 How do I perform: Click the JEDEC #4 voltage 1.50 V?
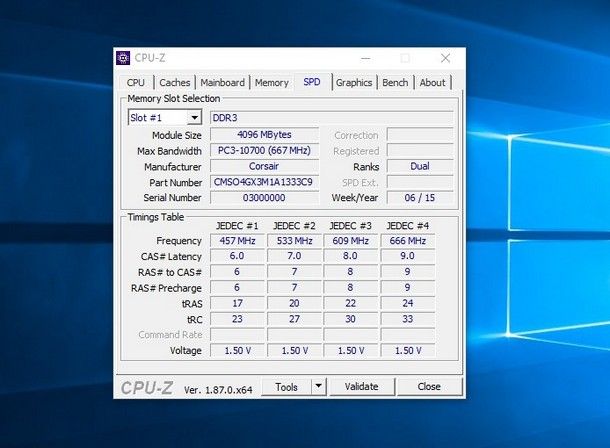click(x=408, y=350)
